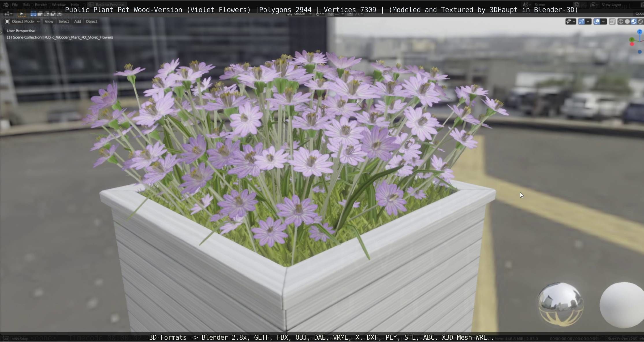Click the Back to Previous button

[107, 5]
